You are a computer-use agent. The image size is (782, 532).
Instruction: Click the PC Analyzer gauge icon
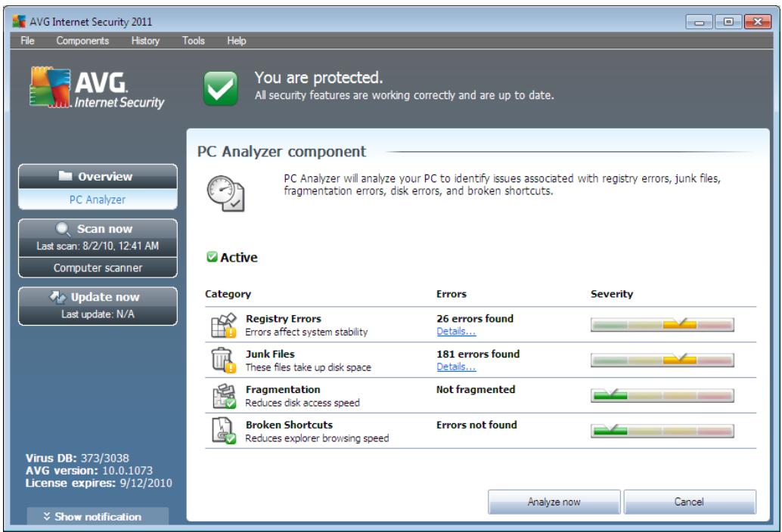coord(225,193)
